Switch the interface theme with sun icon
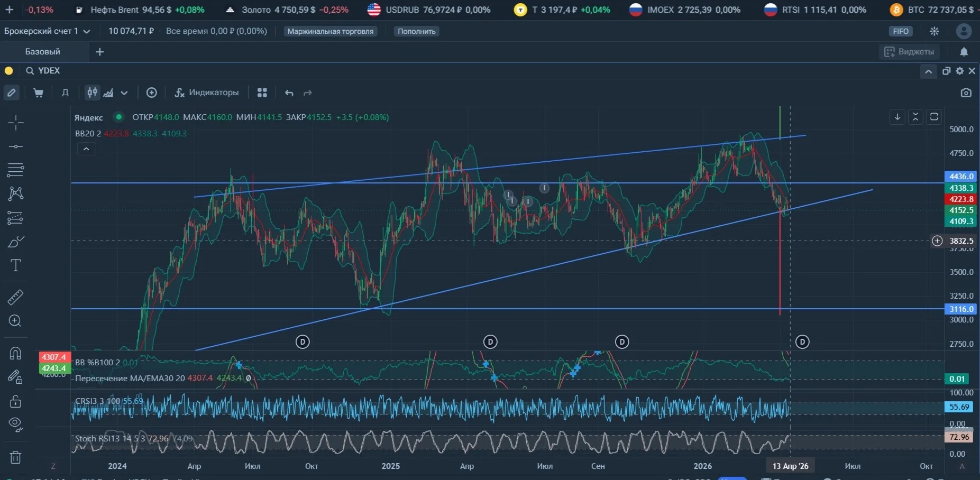Viewport: 980px width, 480px height. tap(935, 31)
